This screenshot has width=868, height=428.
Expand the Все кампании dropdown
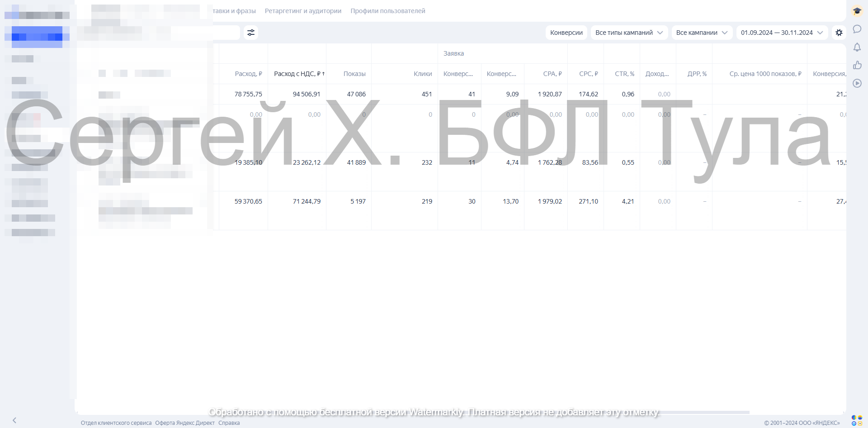[702, 33]
